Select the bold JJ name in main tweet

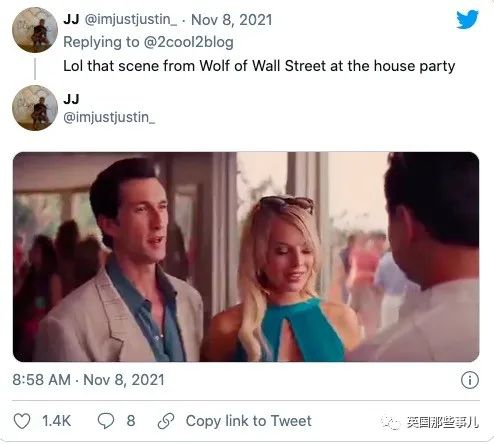click(71, 99)
